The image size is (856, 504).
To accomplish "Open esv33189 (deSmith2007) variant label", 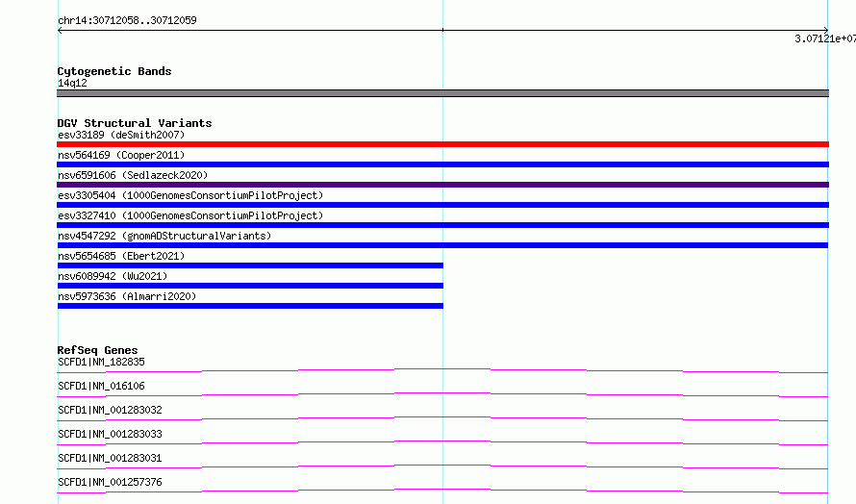I will coord(121,135).
